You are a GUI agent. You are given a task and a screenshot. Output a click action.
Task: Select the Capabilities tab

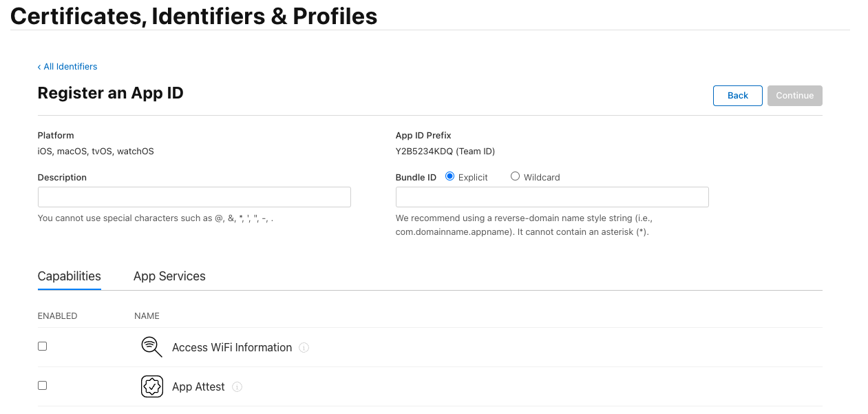coord(69,276)
